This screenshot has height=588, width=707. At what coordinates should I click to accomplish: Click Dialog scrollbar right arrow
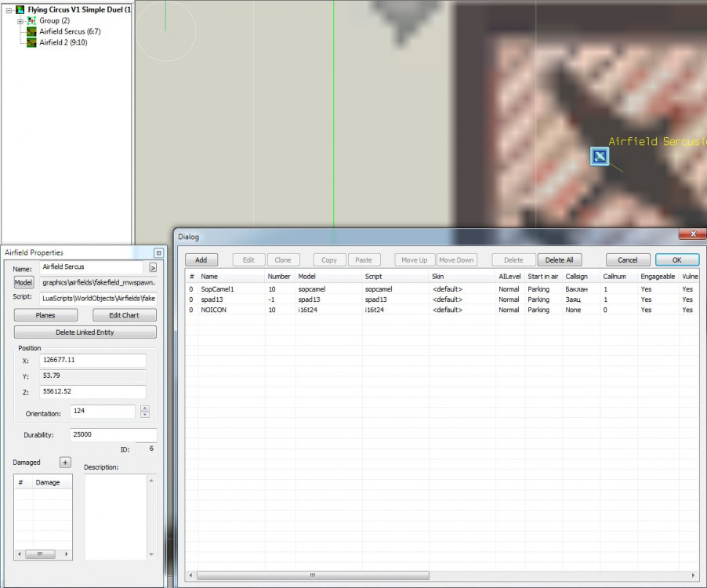[693, 575]
